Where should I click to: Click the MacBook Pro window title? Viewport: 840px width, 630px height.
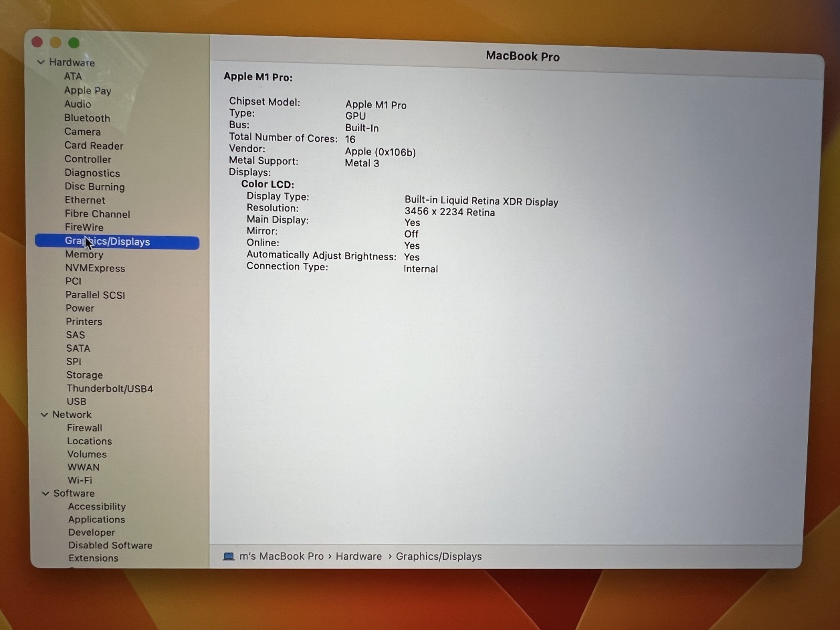coord(522,56)
